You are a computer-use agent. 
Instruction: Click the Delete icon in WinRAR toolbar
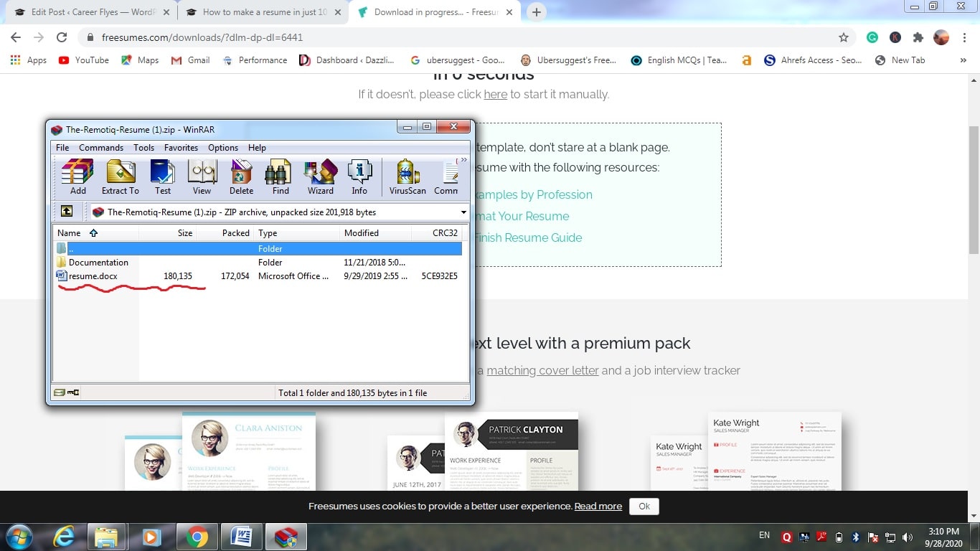241,176
